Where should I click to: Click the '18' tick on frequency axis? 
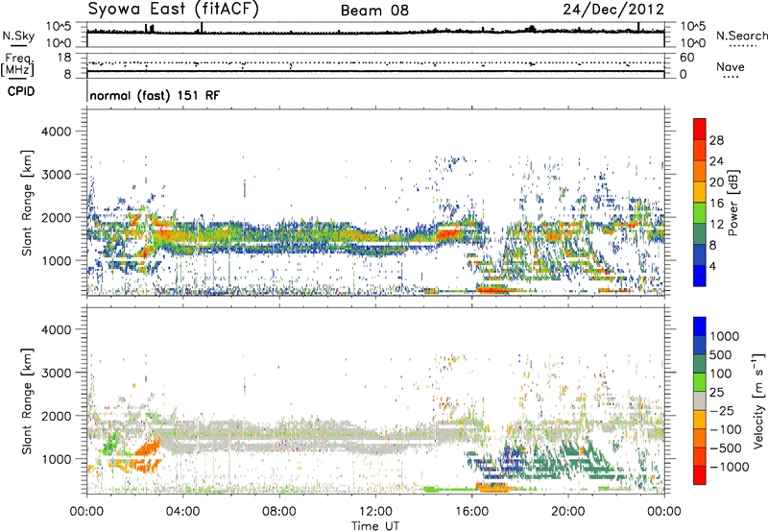pos(63,58)
